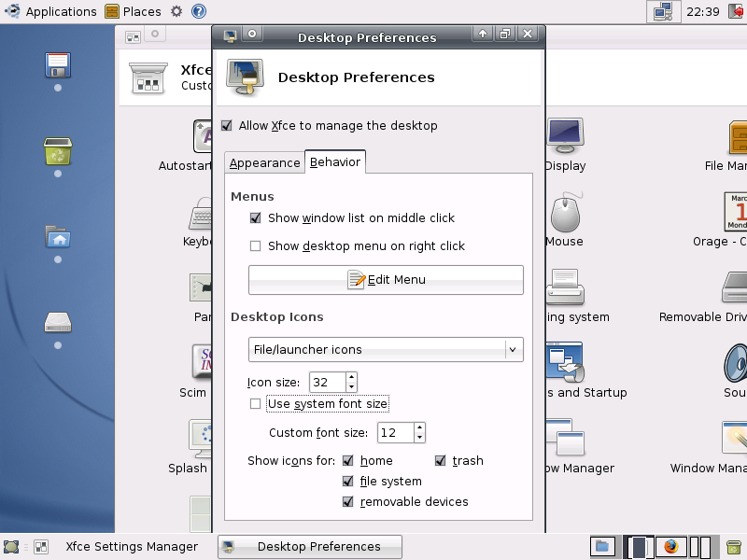Switch to Xfce Settings Manager taskbar button
Image resolution: width=747 pixels, height=560 pixels.
(120, 547)
